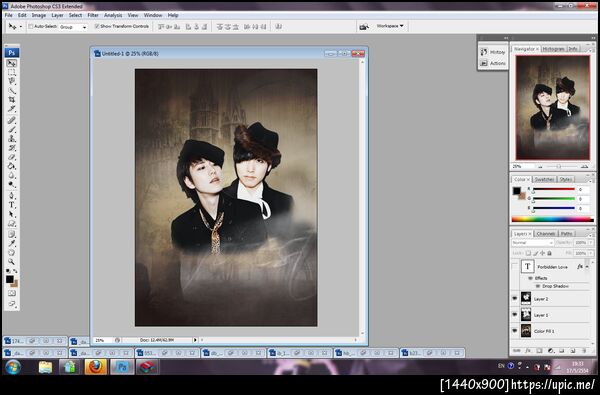
Task: Open the History panel icon
Action: 484,52
